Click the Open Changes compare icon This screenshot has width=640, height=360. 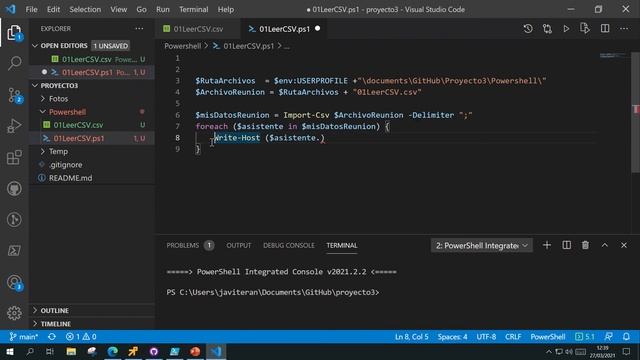(547, 29)
